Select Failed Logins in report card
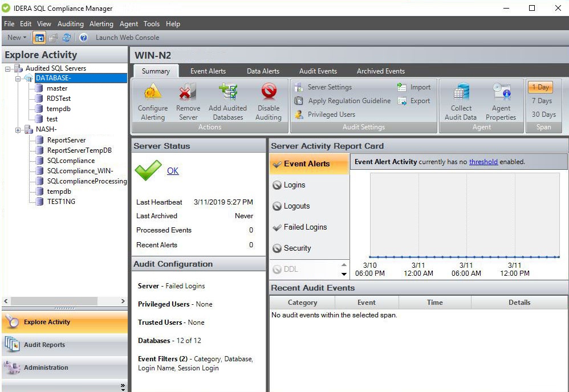This screenshot has height=392, width=569. pos(310,227)
